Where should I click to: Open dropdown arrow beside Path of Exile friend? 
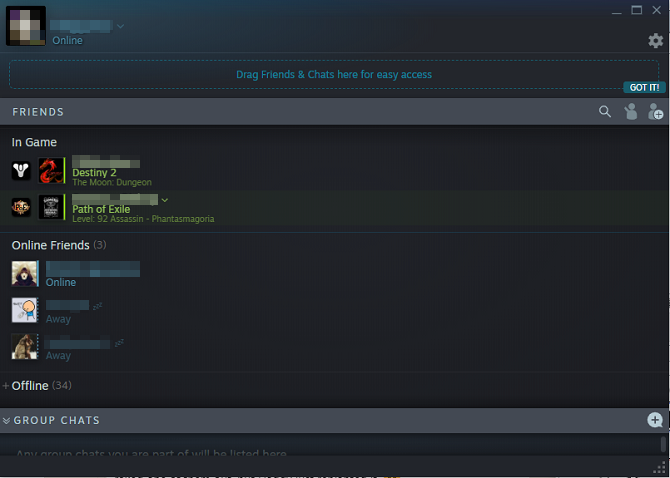tap(165, 200)
